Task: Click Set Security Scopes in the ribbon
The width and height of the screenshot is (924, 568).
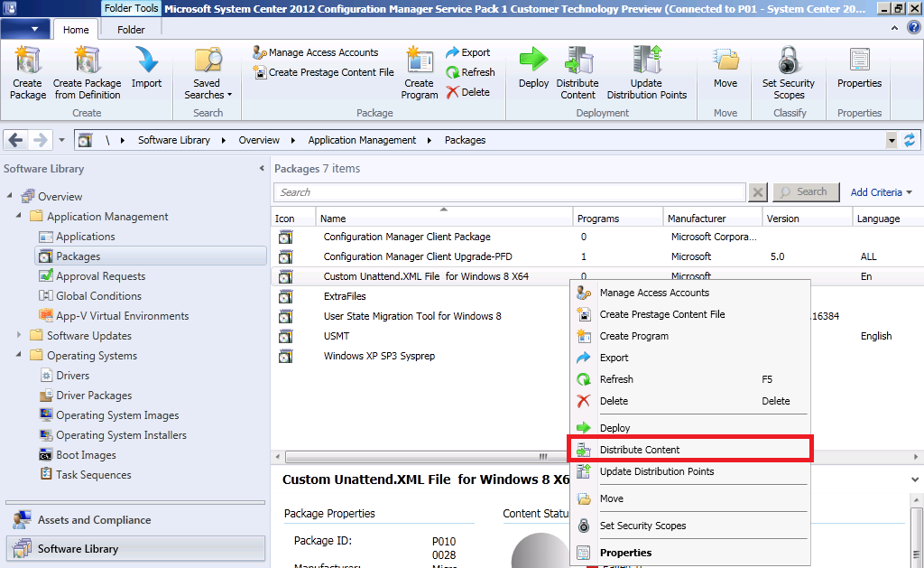Action: (789, 72)
